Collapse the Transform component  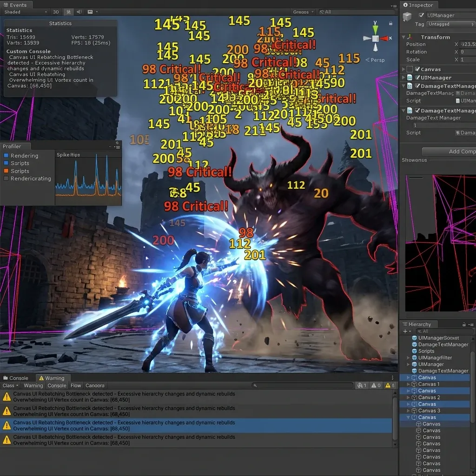pos(403,37)
